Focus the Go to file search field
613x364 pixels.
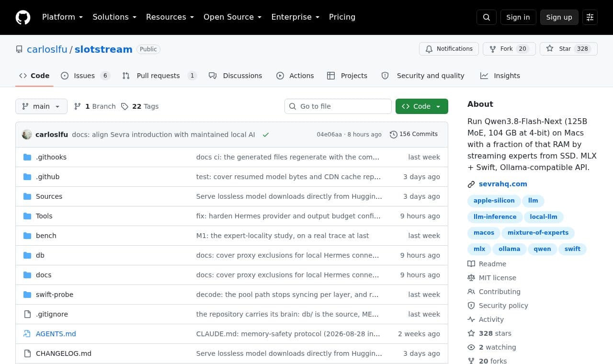[x=338, y=106]
